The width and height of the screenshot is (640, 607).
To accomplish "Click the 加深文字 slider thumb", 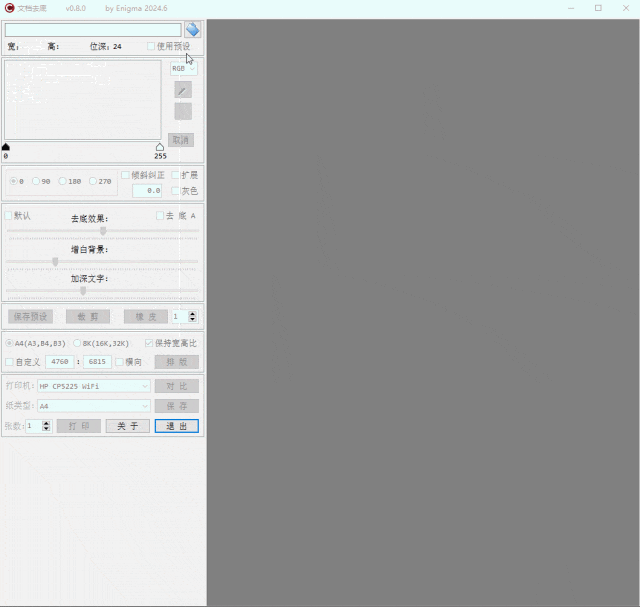I will (x=83, y=291).
